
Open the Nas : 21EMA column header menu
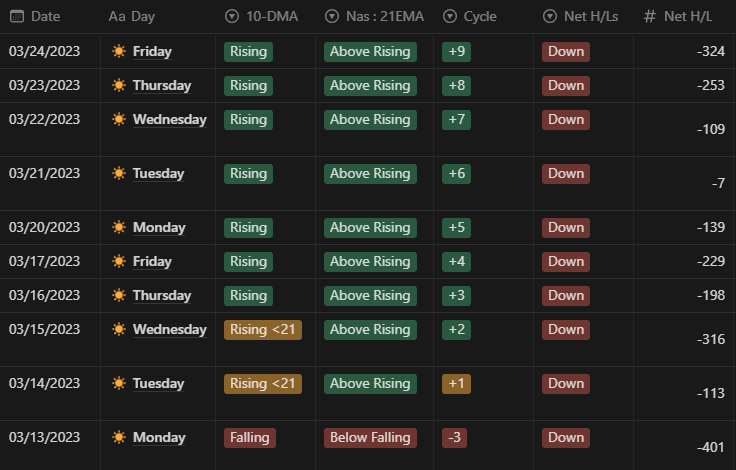tap(375, 16)
